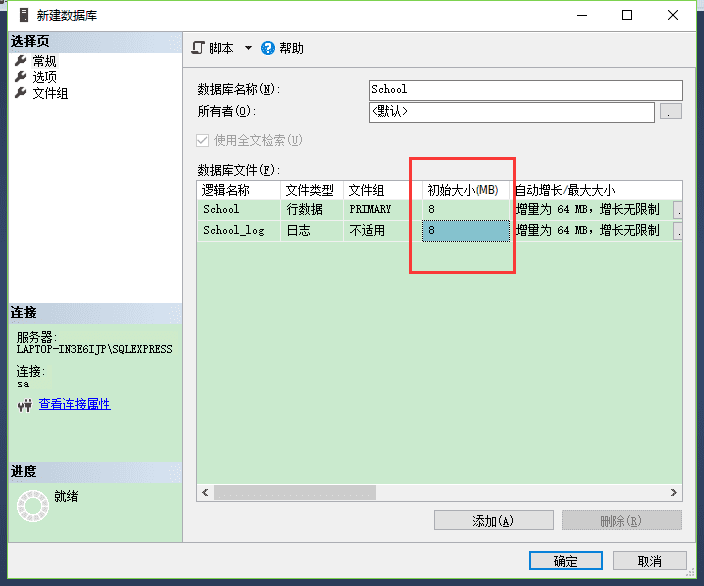Click the 不适用 filegroup cell
Viewport: 704px width, 586px height.
[x=383, y=231]
